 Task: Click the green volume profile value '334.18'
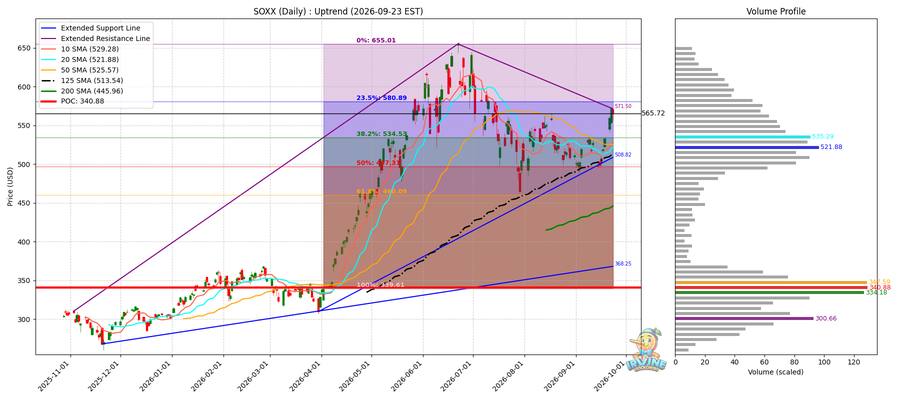[x=875, y=293]
